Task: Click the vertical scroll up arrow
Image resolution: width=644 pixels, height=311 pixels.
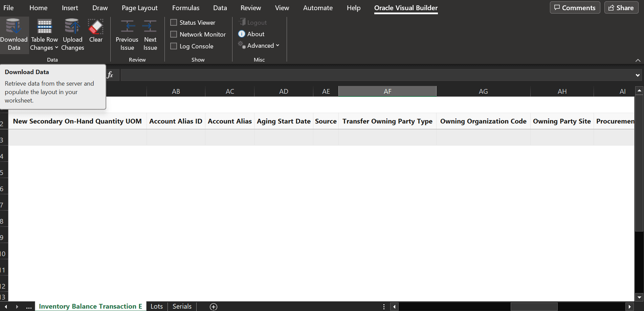Action: coord(639,90)
